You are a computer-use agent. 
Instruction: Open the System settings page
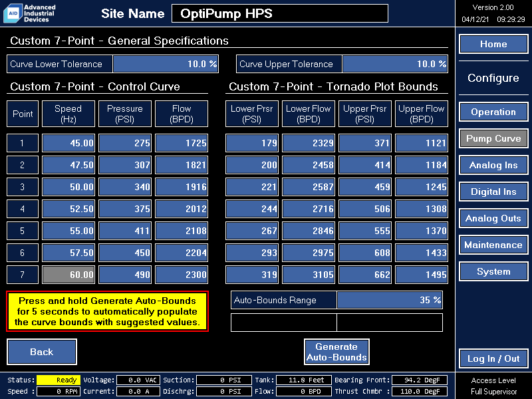click(493, 271)
